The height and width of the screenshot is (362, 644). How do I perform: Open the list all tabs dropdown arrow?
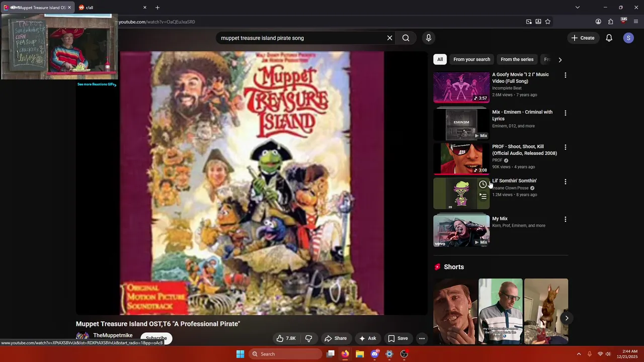coord(578,8)
